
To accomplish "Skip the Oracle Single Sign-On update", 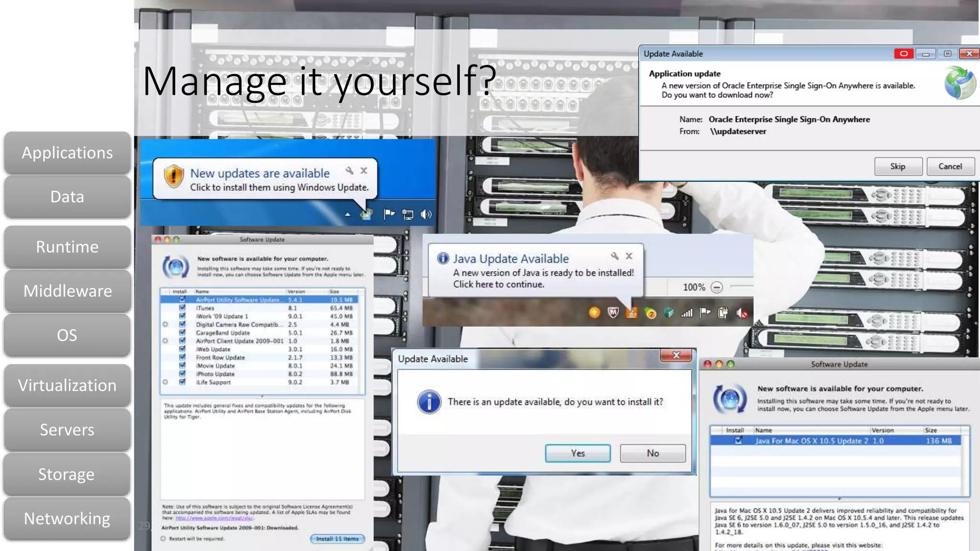I will click(x=898, y=166).
